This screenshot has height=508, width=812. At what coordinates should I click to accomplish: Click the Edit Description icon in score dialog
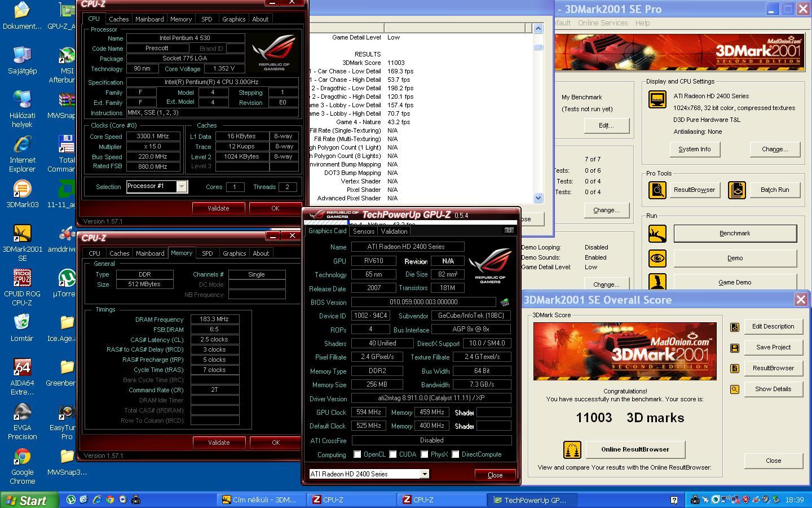click(734, 327)
